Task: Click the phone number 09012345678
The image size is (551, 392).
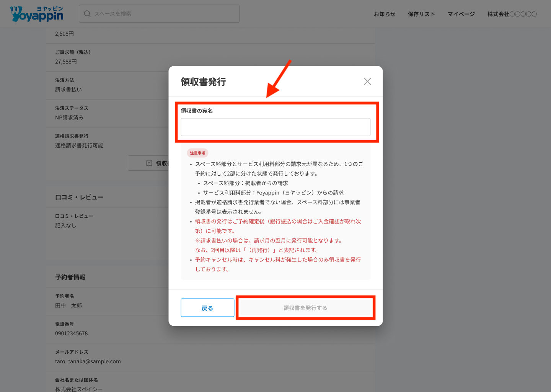Action: click(x=71, y=333)
